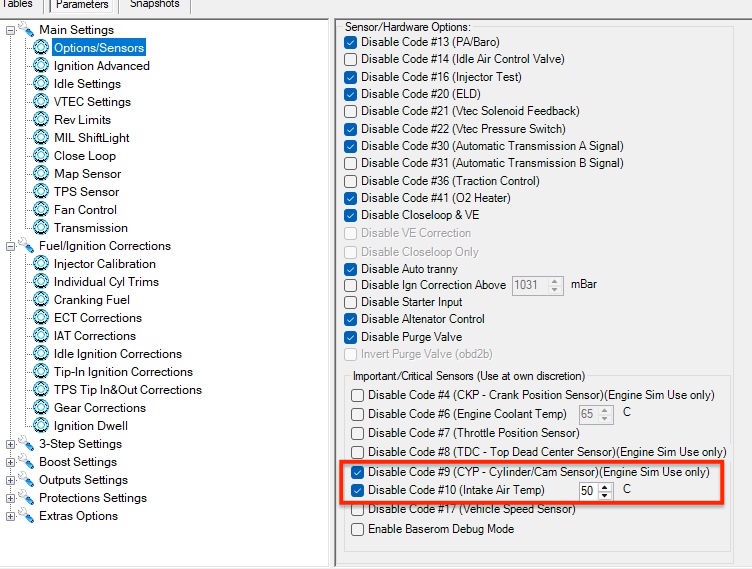Open the Snapshots tab

(x=154, y=5)
